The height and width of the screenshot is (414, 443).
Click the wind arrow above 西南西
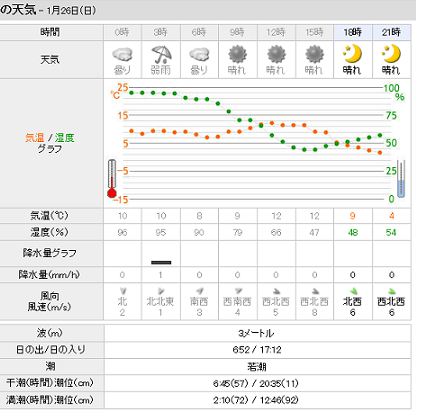tap(238, 291)
